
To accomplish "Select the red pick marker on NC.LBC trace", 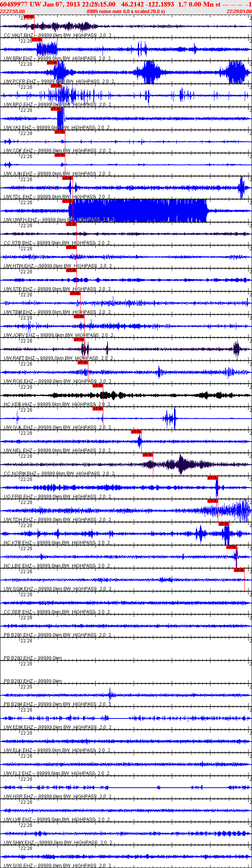I will pos(232,547).
